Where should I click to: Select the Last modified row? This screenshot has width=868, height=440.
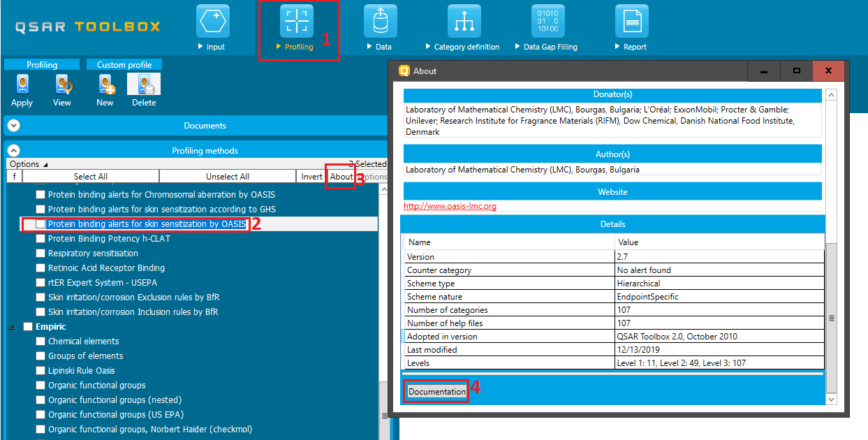click(614, 350)
